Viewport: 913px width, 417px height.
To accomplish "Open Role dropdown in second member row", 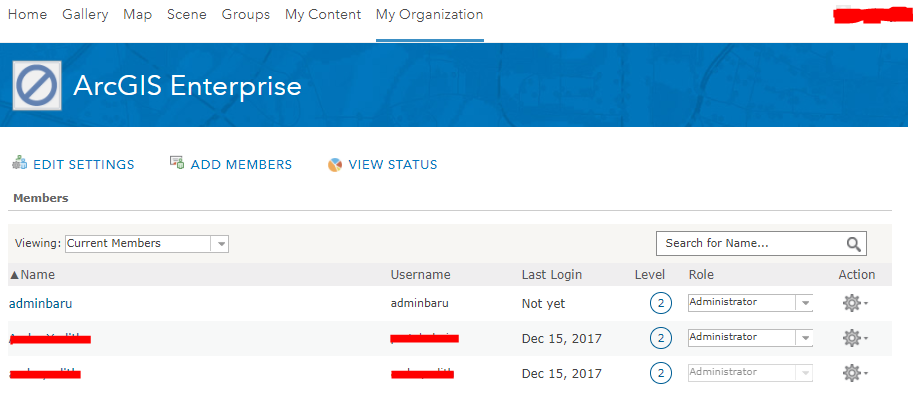I will (751, 338).
